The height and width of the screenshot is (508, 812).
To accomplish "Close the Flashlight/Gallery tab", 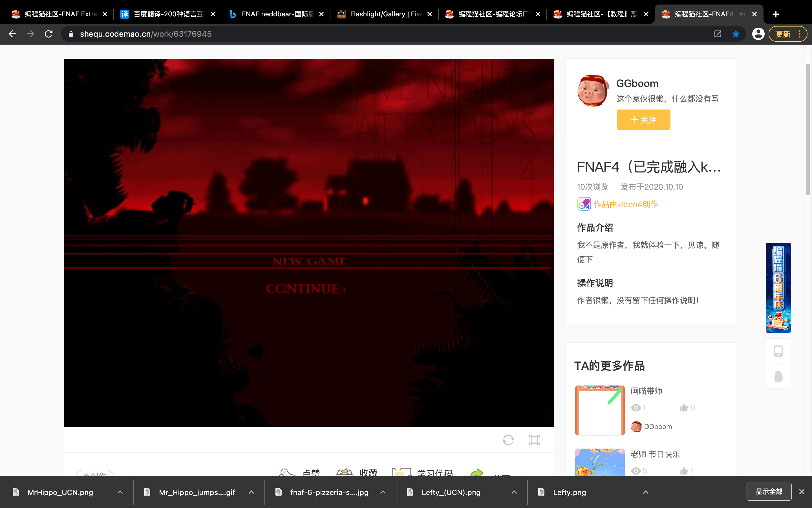I will coord(429,14).
